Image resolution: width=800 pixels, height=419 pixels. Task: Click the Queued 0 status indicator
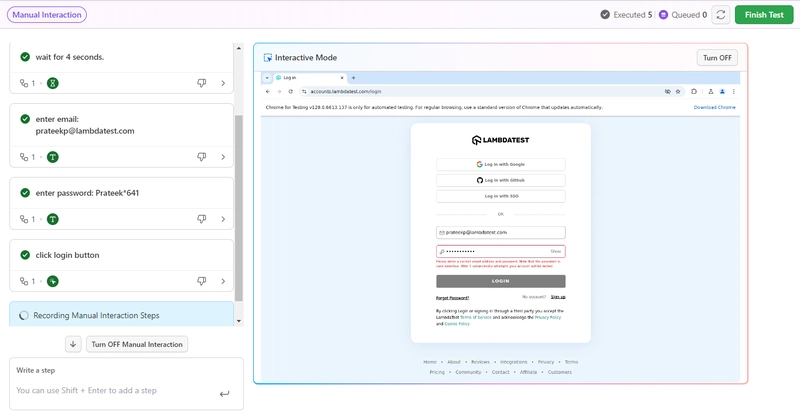[x=683, y=15]
